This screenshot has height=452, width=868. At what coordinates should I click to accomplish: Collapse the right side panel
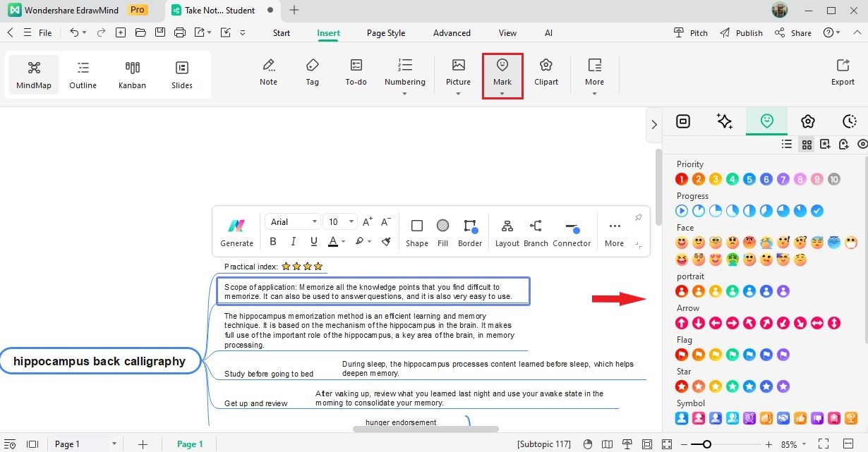tap(654, 124)
